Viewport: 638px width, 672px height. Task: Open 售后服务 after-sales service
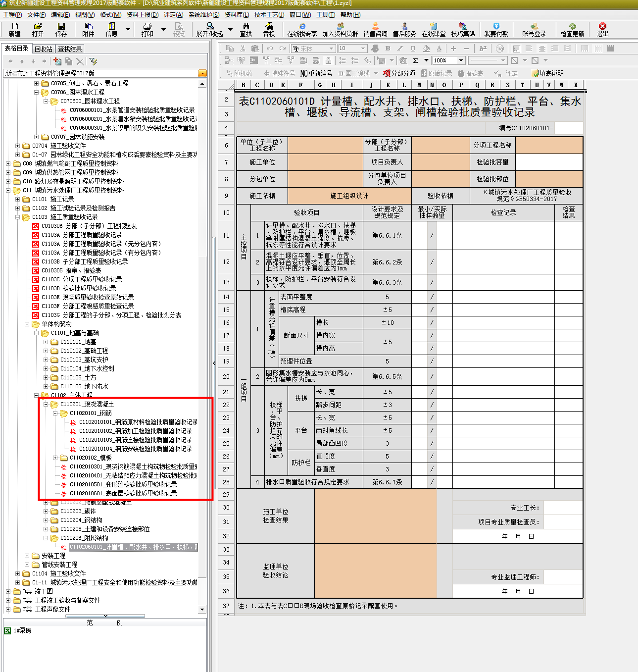(x=404, y=29)
